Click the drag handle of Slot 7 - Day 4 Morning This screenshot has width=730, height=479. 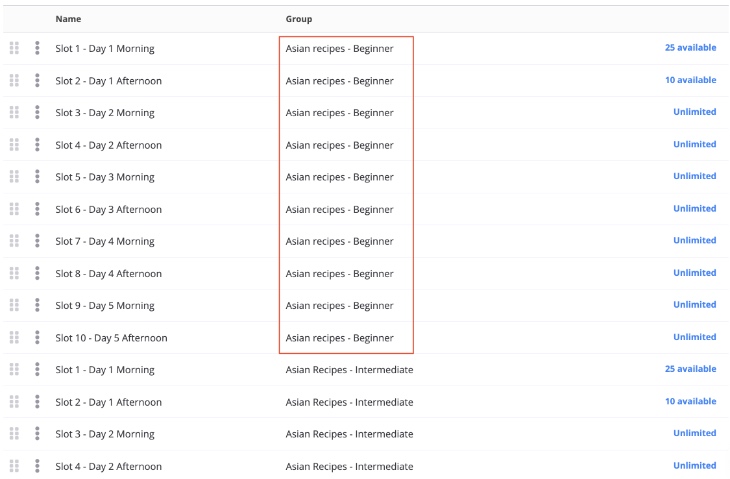[14, 241]
